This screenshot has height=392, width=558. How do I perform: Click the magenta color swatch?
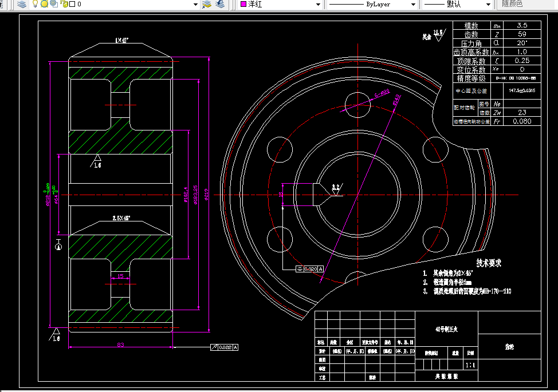point(244,4)
